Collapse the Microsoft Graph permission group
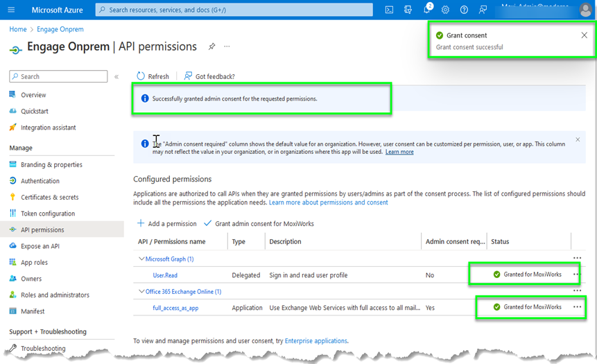The image size is (597, 364). pyautogui.click(x=140, y=259)
